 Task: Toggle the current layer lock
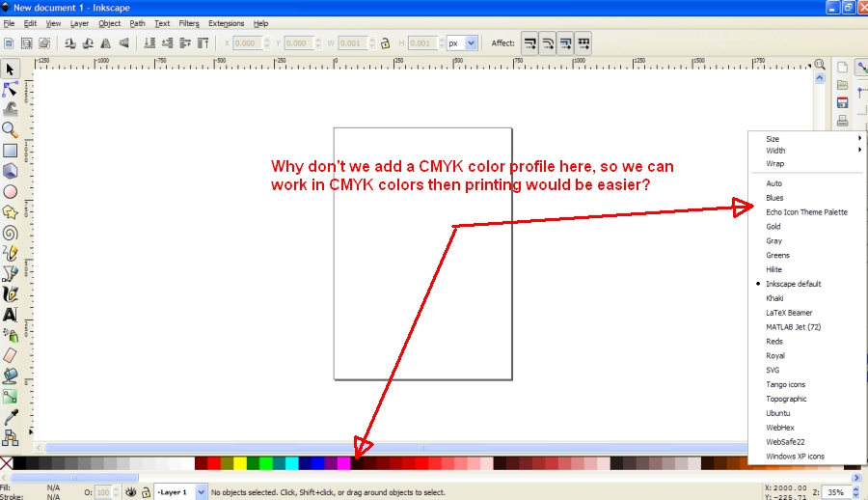[145, 492]
